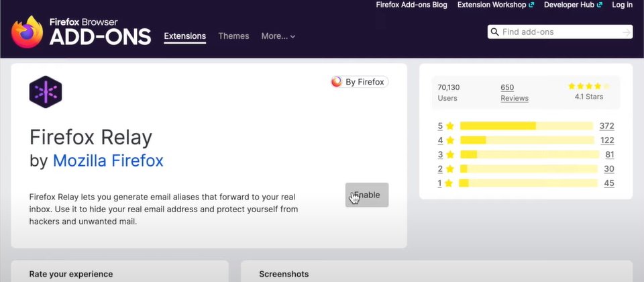Image resolution: width=644 pixels, height=282 pixels.
Task: Filter reviews by the 5 star bar
Action: (526, 126)
